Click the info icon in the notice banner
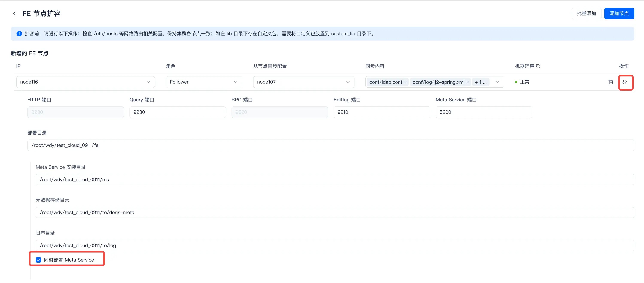 click(x=19, y=34)
